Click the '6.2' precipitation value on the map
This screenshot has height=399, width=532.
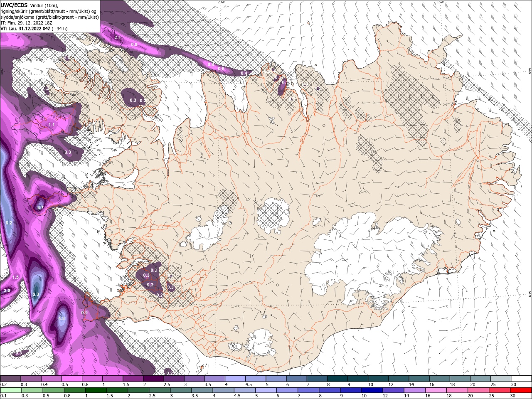coord(9,223)
